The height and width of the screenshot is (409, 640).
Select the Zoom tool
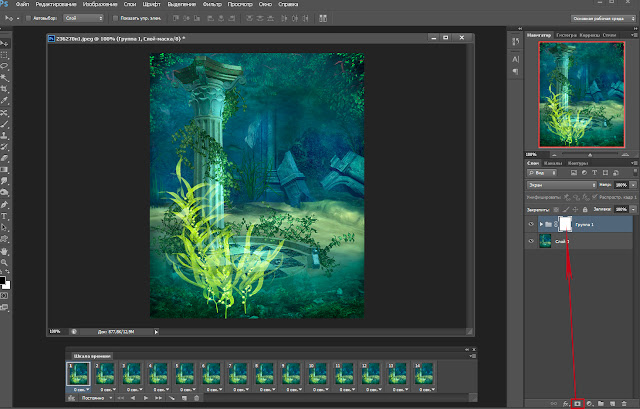point(4,262)
